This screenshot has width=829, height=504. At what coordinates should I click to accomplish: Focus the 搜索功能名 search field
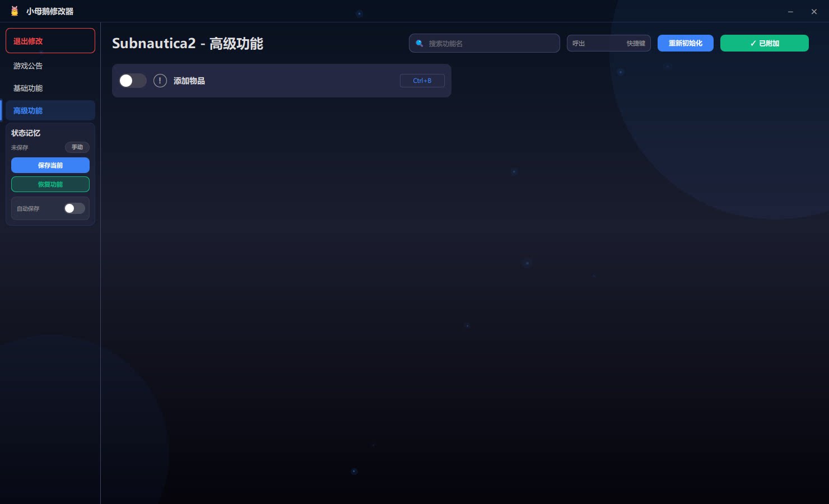(485, 43)
